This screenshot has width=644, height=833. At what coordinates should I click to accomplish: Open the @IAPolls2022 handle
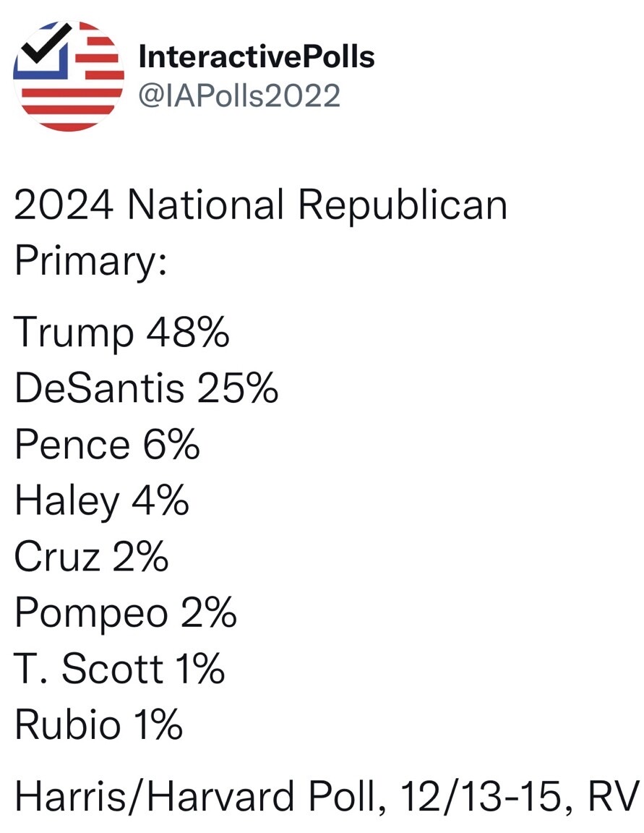[x=239, y=95]
